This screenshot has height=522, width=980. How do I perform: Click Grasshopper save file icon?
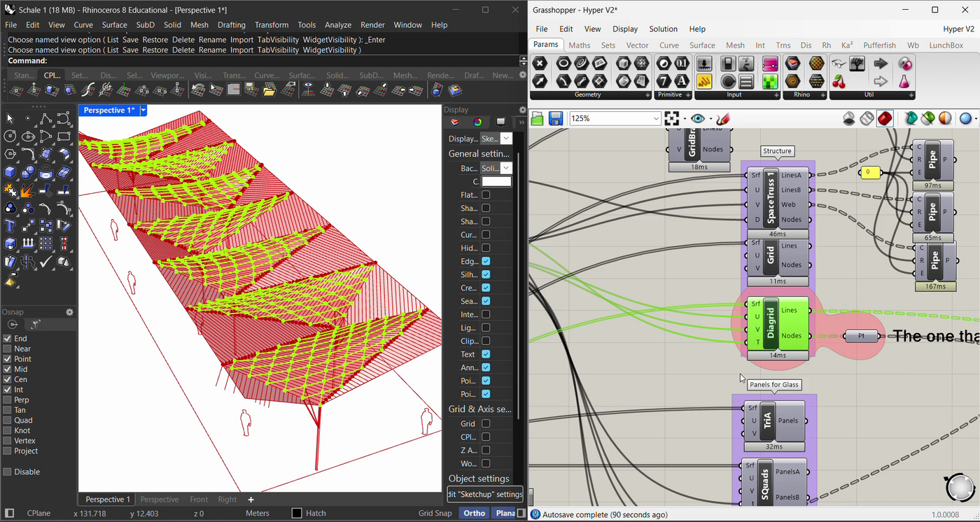(x=556, y=119)
